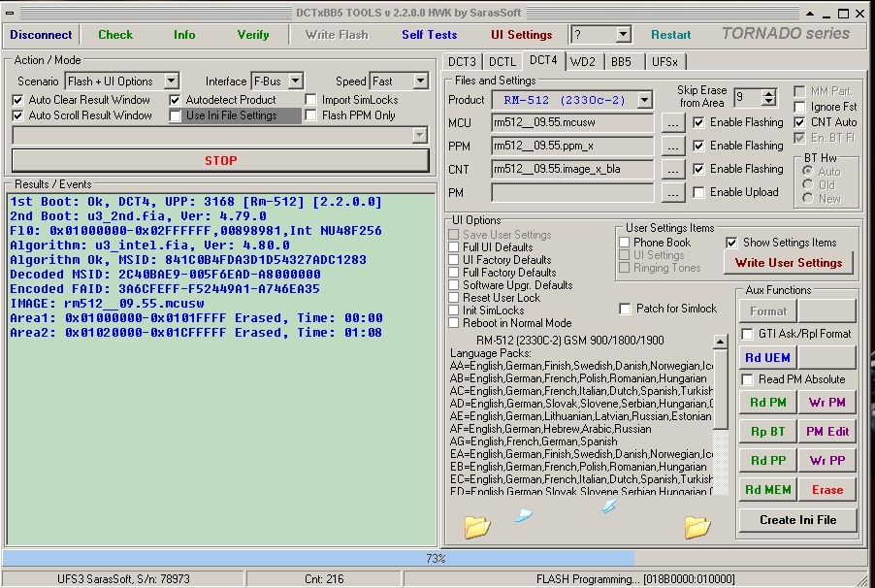
Task: Click the red STOP button
Action: tap(220, 161)
